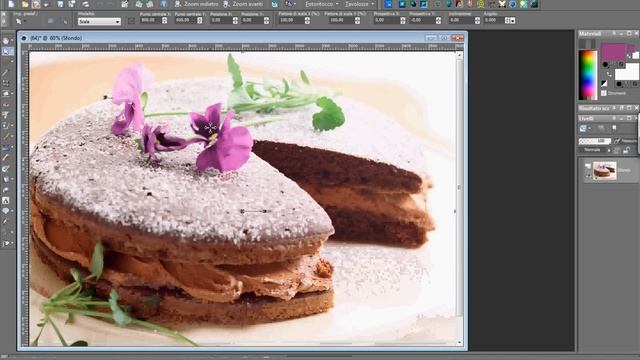Close the Risultato script panel
Screen dimensions: 640x360
(x=636, y=108)
